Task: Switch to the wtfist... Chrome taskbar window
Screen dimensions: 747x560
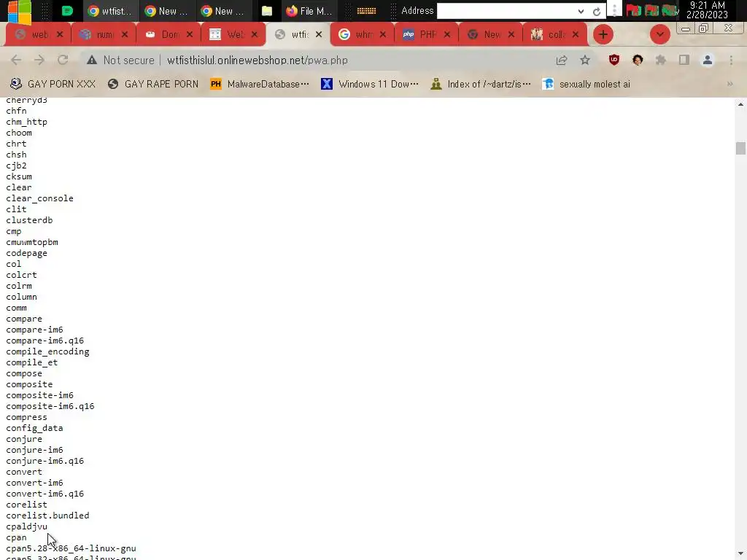Action: click(111, 11)
